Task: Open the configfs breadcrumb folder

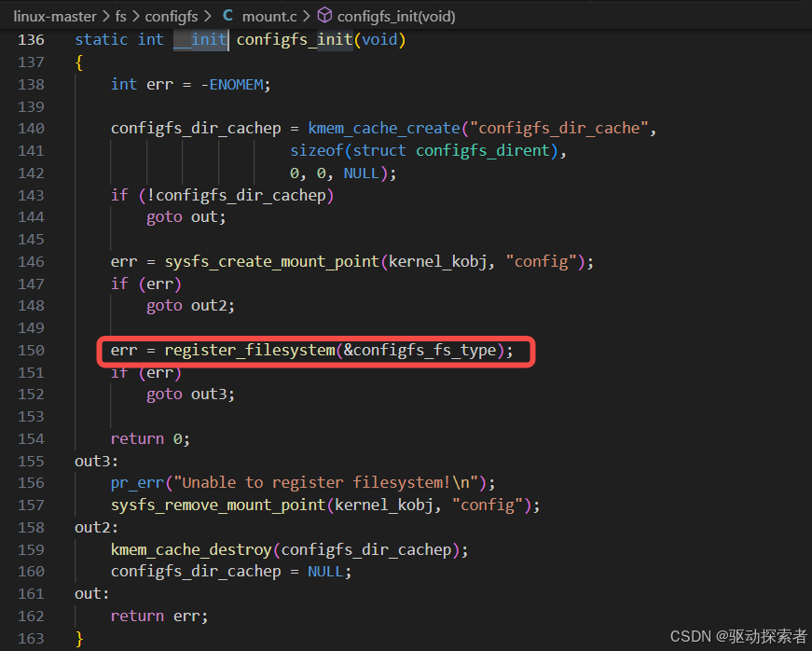Action: 172,17
